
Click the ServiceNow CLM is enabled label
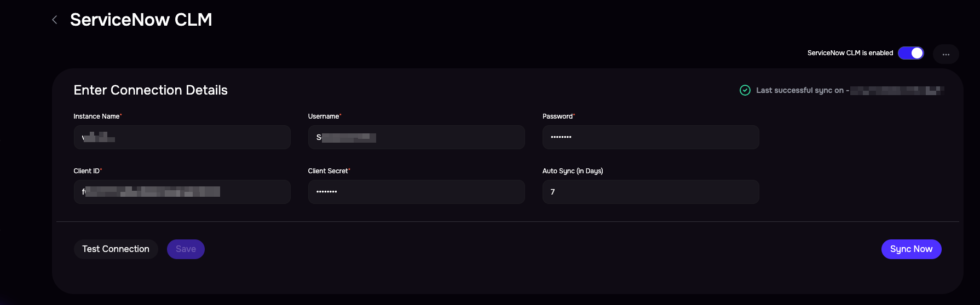[850, 53]
